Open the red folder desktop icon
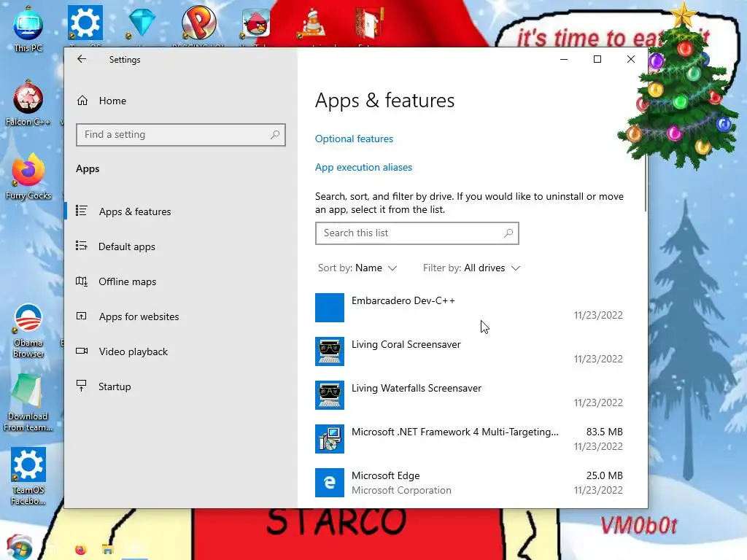This screenshot has height=560, width=747. tap(370, 23)
